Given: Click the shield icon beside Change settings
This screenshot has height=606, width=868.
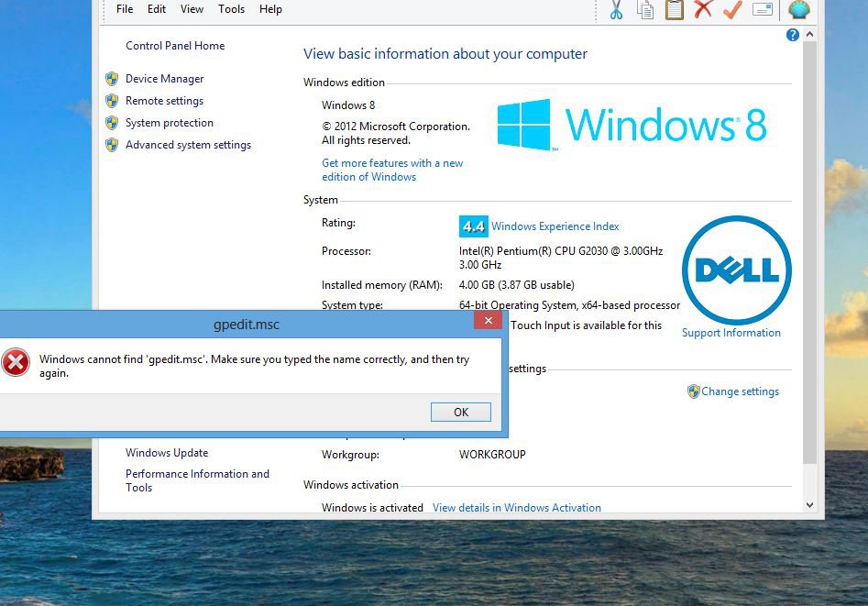Looking at the screenshot, I should 693,391.
